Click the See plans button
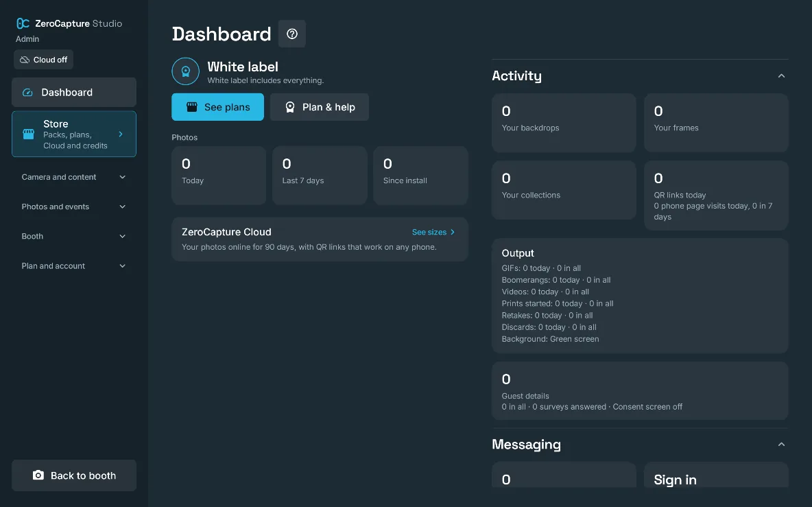Image resolution: width=812 pixels, height=507 pixels. (217, 106)
